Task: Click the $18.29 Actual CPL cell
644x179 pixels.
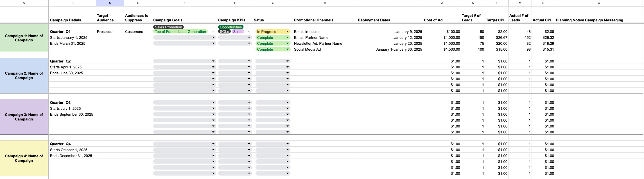Action: click(x=543, y=43)
